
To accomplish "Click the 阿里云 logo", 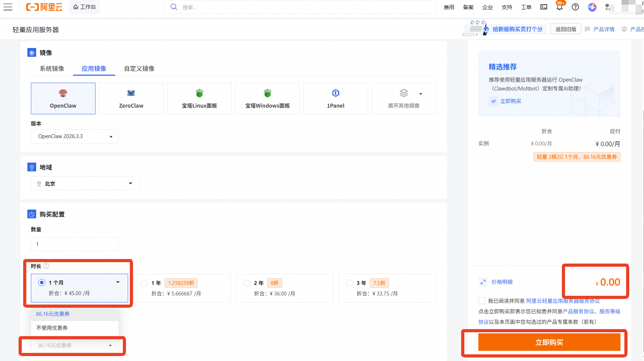I will click(x=44, y=7).
